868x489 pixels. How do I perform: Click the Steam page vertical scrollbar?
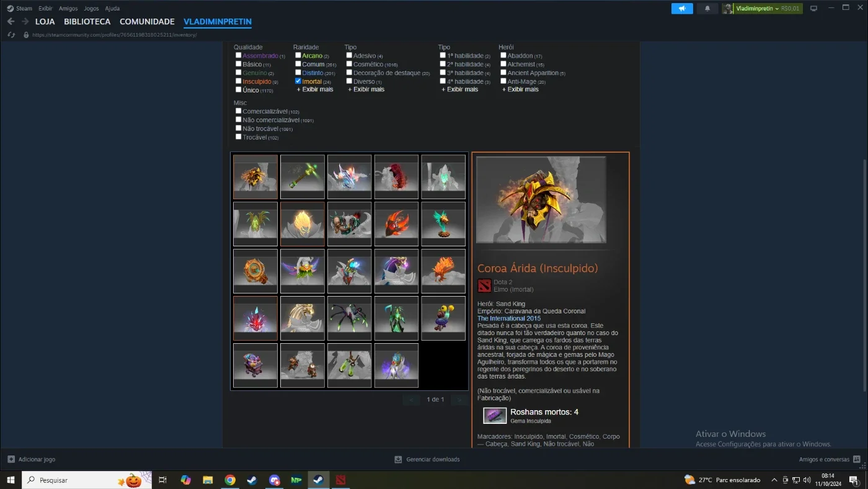tap(864, 275)
